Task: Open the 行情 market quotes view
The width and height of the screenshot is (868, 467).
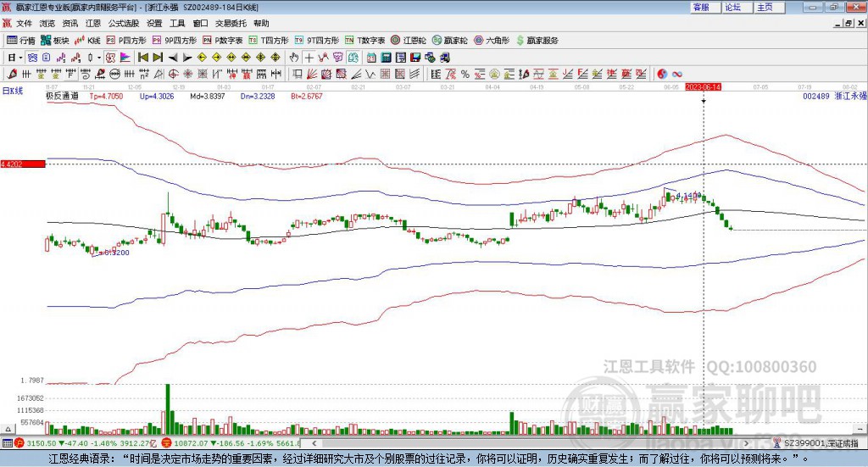Action: coord(21,41)
